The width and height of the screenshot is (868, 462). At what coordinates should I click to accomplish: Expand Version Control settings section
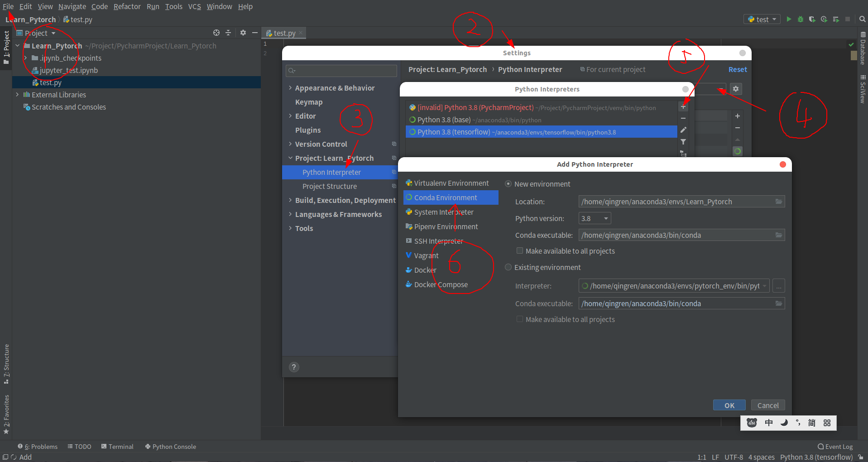[x=290, y=144]
